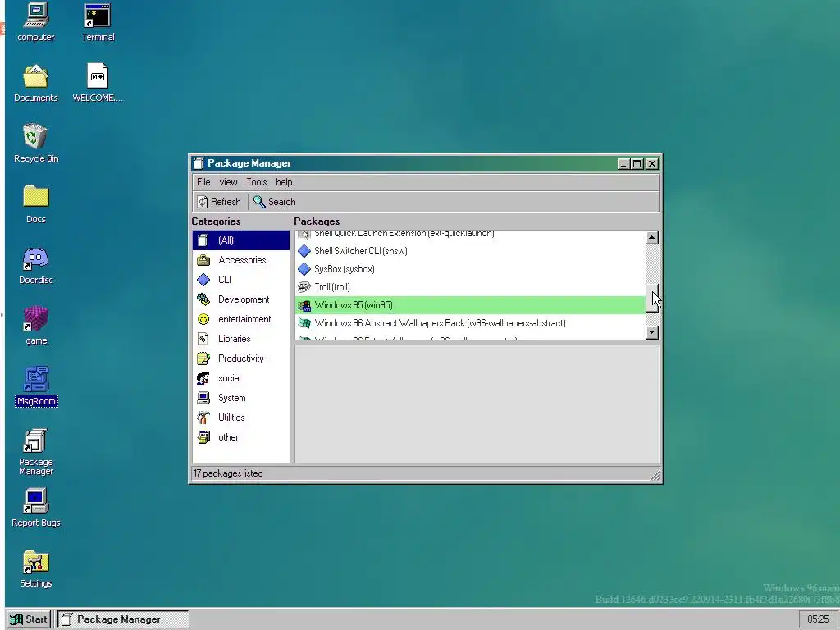The image size is (840, 630).
Task: Select the Utilities category
Action: (x=241, y=418)
